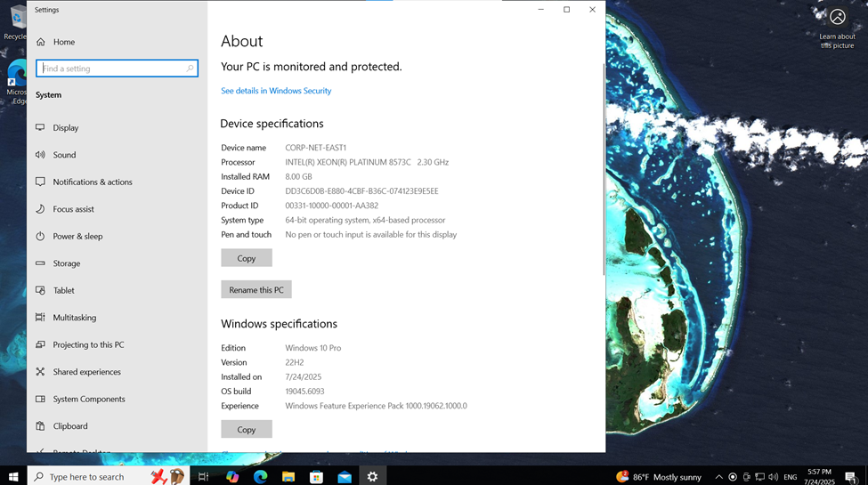Click the search magnifier in Find a setting
This screenshot has width=868, height=485.
click(x=190, y=69)
